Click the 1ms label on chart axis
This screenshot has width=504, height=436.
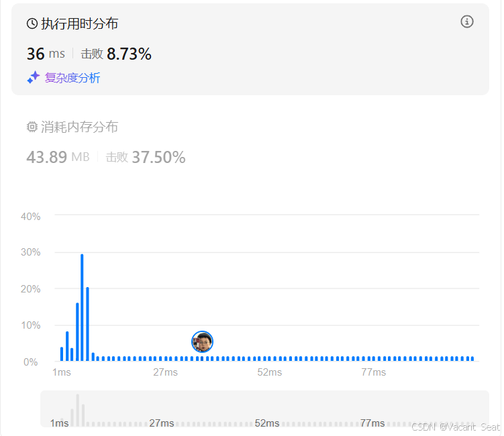pyautogui.click(x=61, y=372)
